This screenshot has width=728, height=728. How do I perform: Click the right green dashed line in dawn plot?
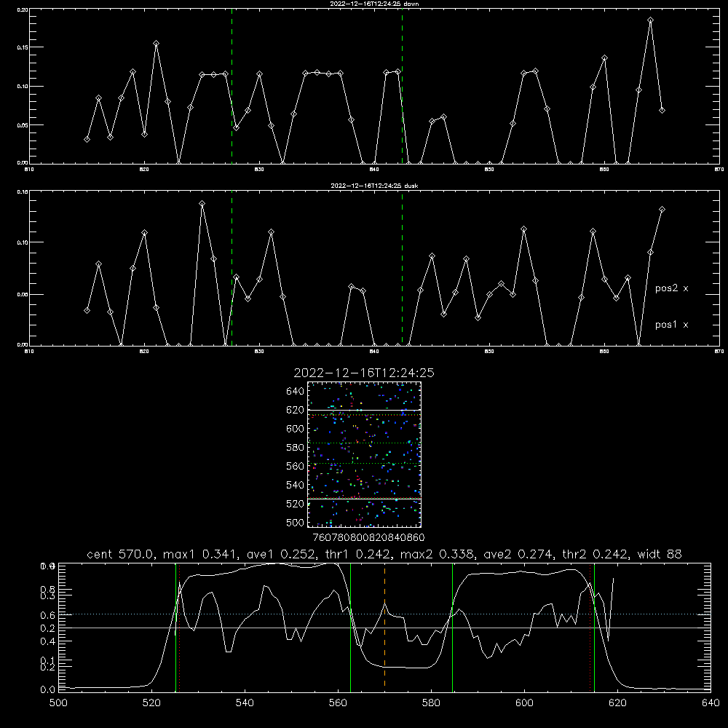[402, 86]
